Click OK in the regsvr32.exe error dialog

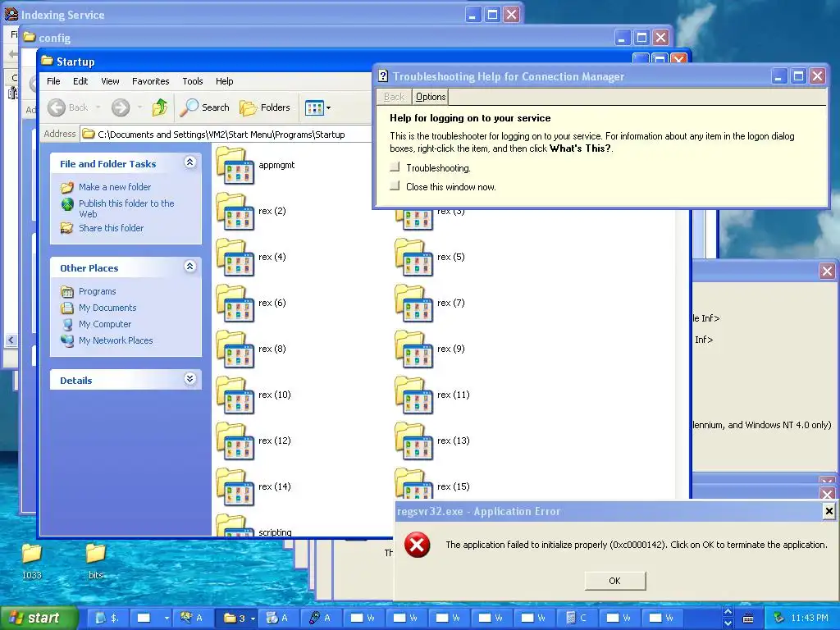[x=615, y=581]
